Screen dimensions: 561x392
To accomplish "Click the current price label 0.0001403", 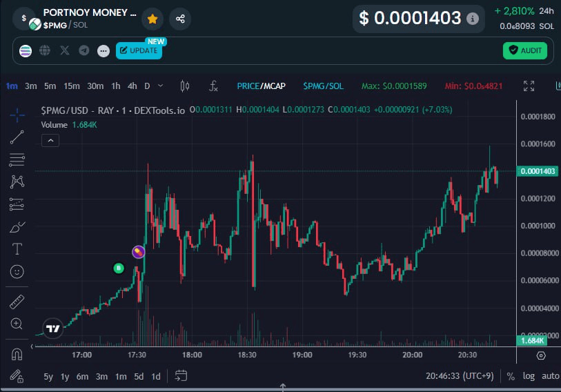I will tap(538, 171).
